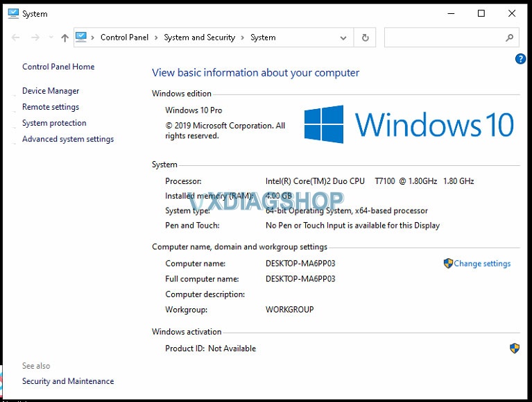Select the Computer name value DESKTOP-MA6PP03

[x=300, y=263]
